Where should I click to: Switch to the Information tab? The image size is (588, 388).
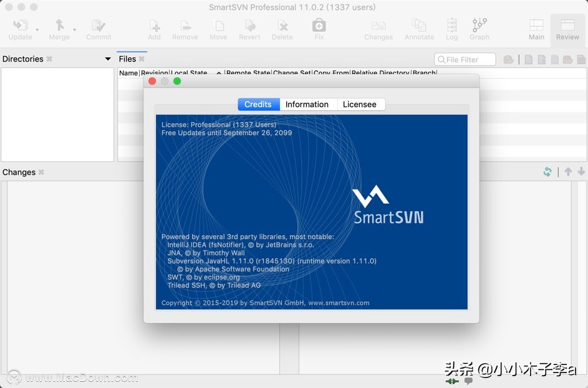(x=307, y=104)
